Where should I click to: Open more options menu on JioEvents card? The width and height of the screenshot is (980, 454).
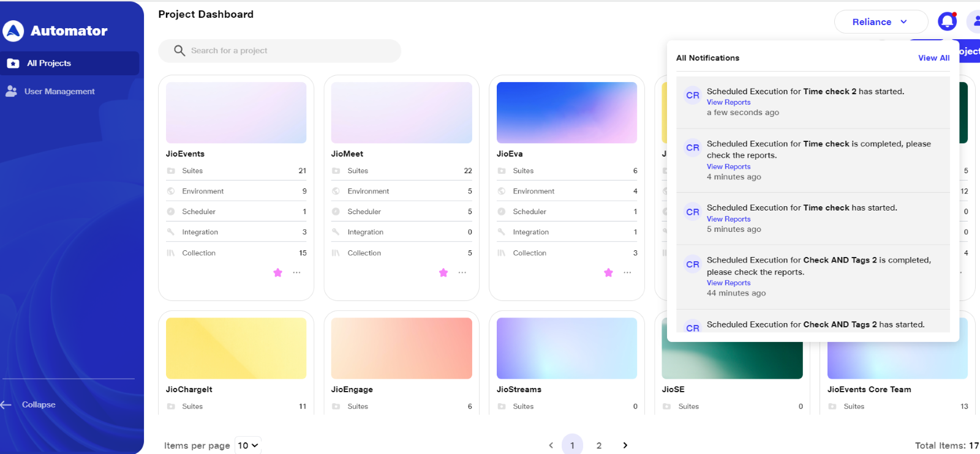(297, 272)
